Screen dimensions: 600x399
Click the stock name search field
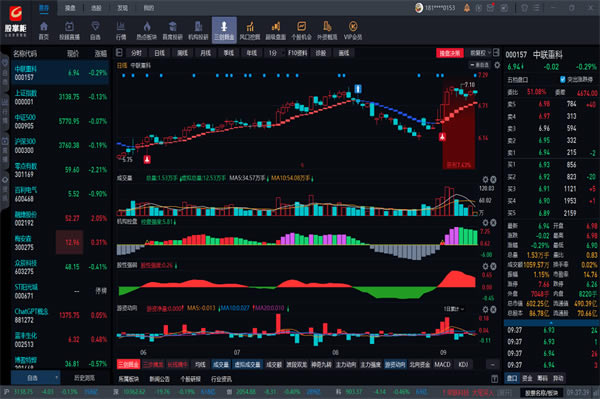(x=541, y=392)
